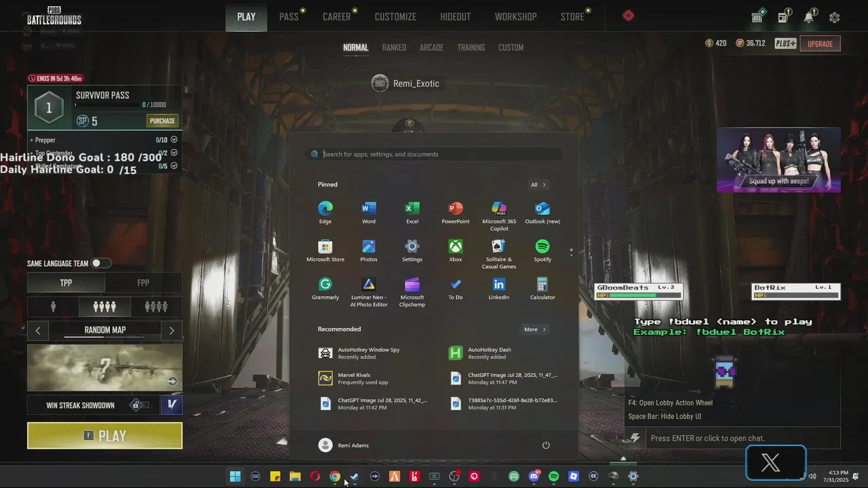
Task: Open LinkedIn pinned app
Action: (x=499, y=288)
